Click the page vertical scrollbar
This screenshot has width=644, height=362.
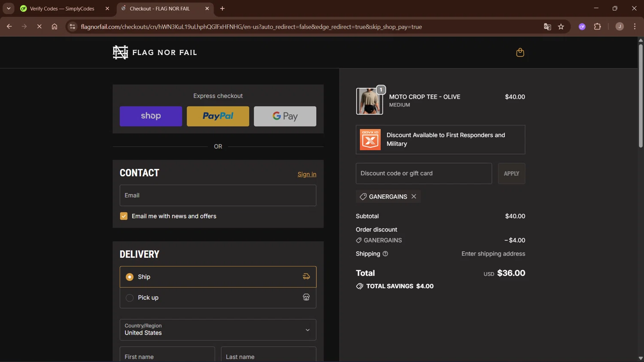(641, 96)
